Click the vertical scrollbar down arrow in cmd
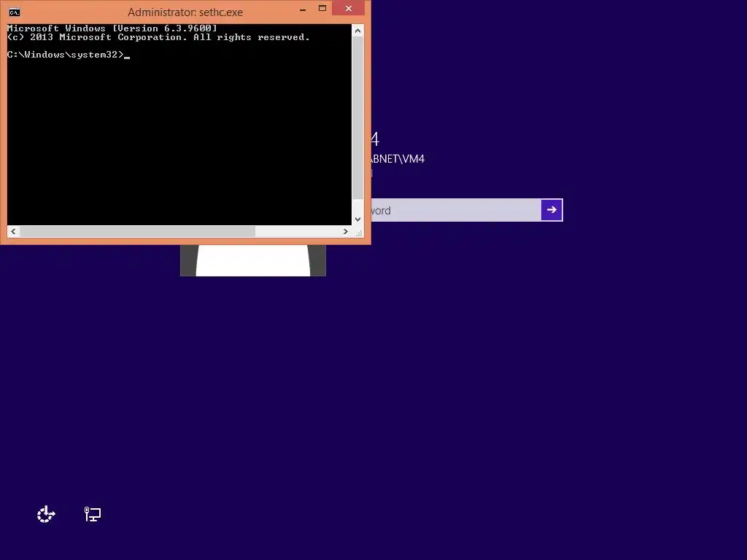747x560 pixels. 357,219
